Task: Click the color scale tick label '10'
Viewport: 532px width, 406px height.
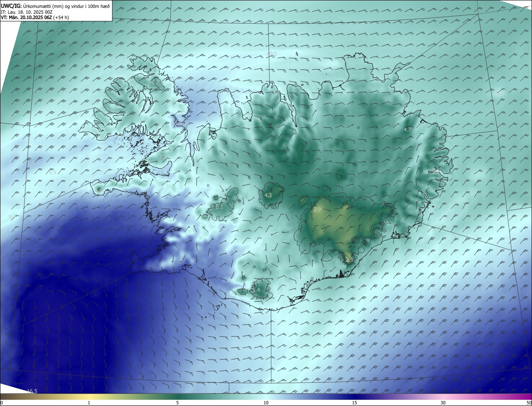Action: (x=266, y=403)
